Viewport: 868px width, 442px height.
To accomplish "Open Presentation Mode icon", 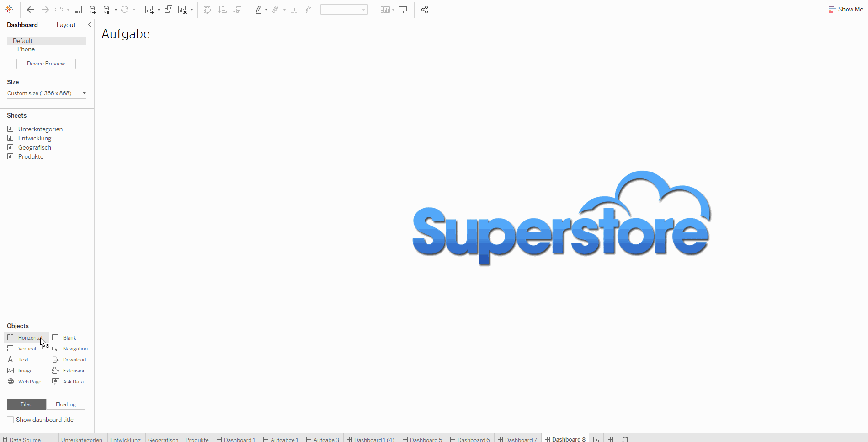I will coord(404,10).
